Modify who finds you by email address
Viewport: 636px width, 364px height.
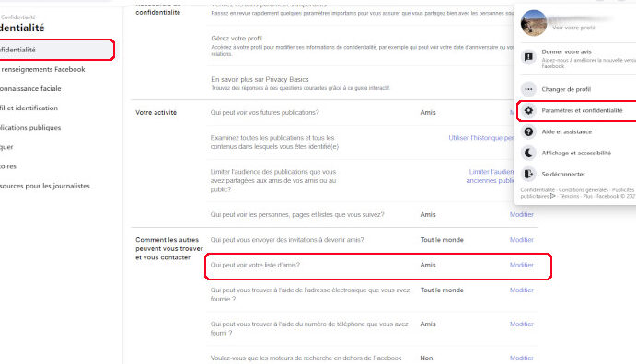point(521,290)
